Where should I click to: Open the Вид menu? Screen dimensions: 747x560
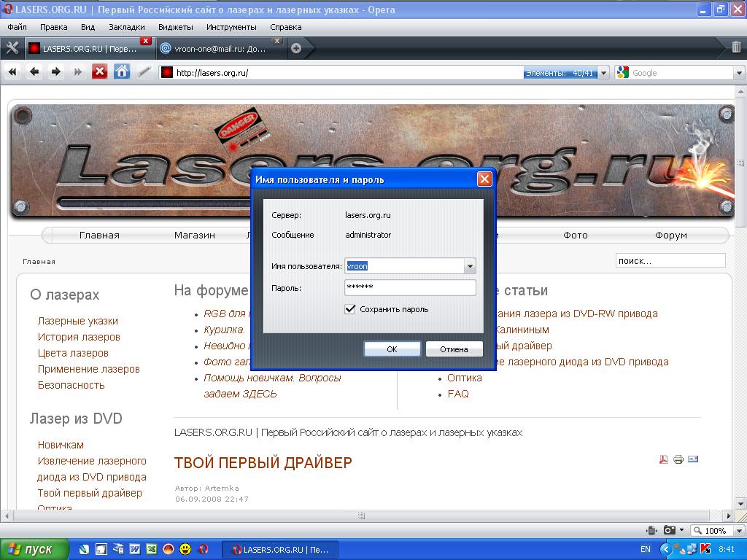(88, 27)
